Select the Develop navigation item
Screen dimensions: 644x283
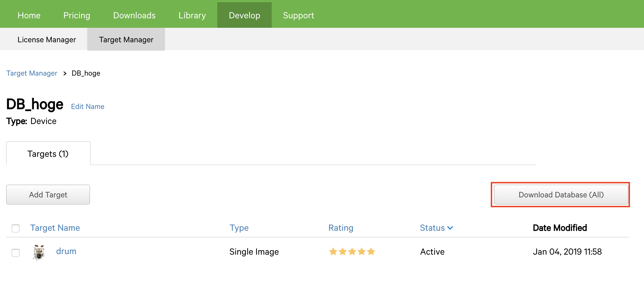(244, 15)
